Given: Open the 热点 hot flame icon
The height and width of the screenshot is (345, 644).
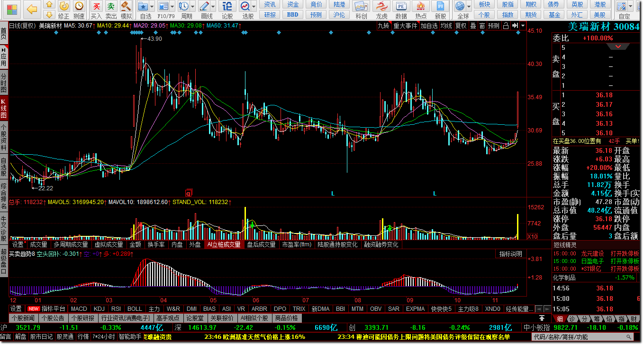Looking at the screenshot, I should (420, 6).
